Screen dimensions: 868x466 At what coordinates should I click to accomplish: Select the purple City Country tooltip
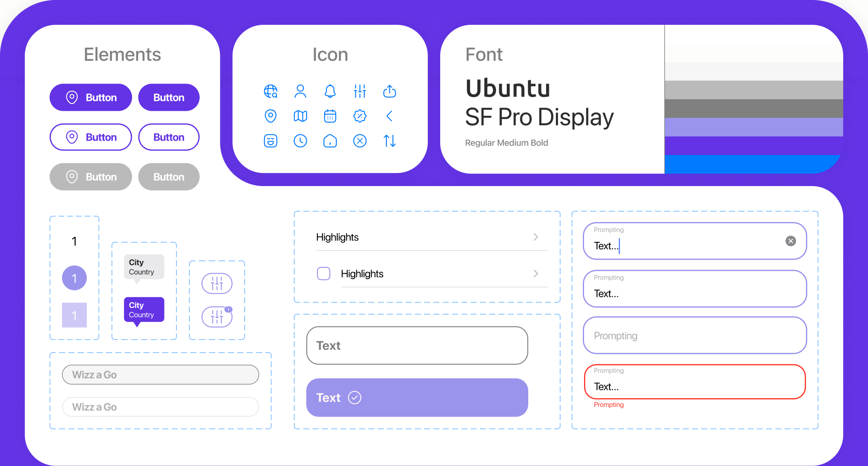click(x=144, y=310)
